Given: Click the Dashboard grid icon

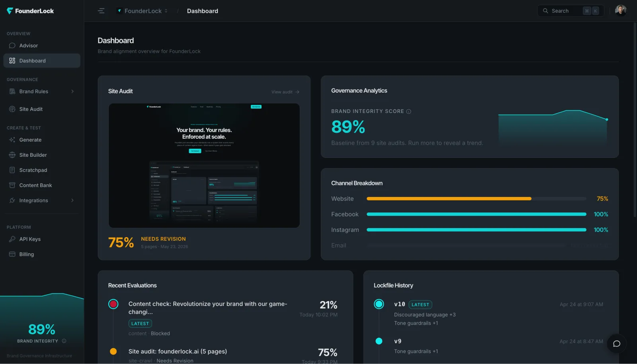Looking at the screenshot, I should click(x=12, y=60).
